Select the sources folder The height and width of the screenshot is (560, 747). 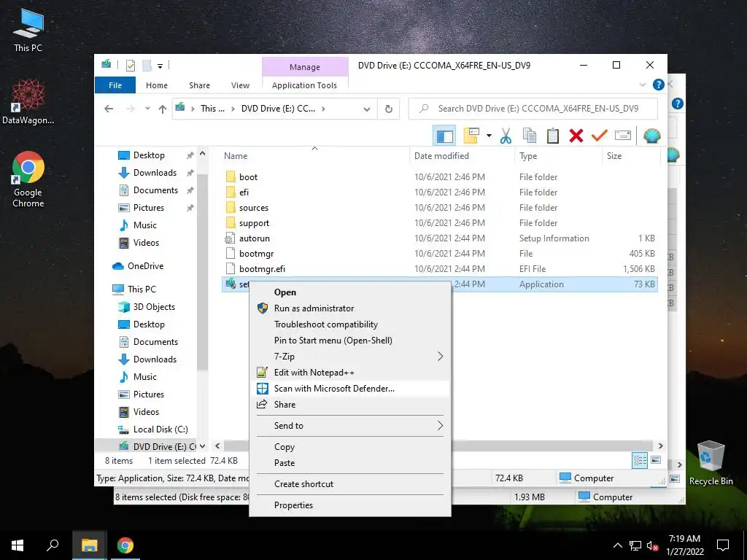[254, 208]
